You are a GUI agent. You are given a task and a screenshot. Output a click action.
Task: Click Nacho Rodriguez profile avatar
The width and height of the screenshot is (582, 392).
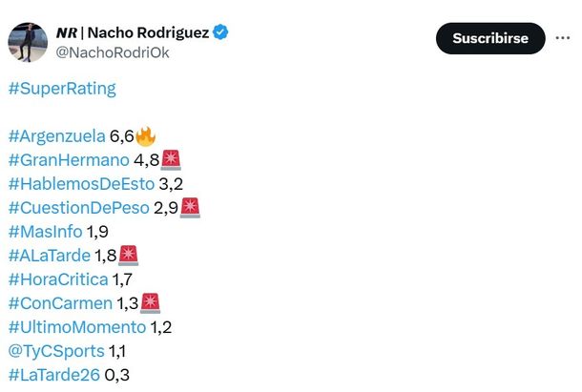pos(28,42)
